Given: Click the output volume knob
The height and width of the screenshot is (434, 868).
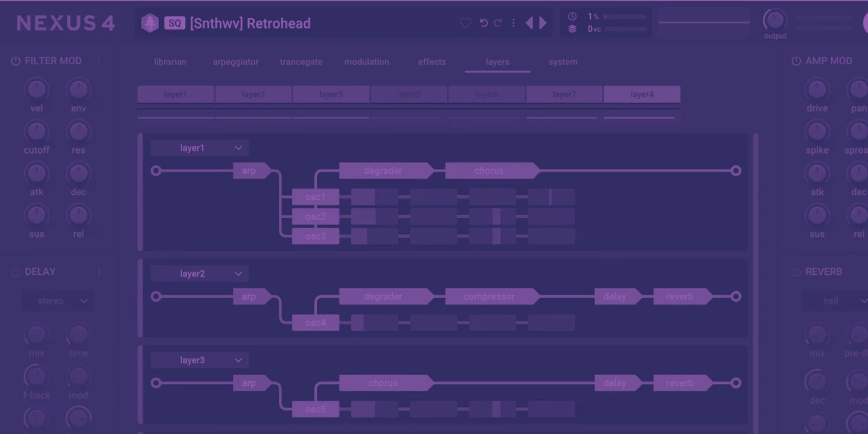Looking at the screenshot, I should tap(775, 20).
